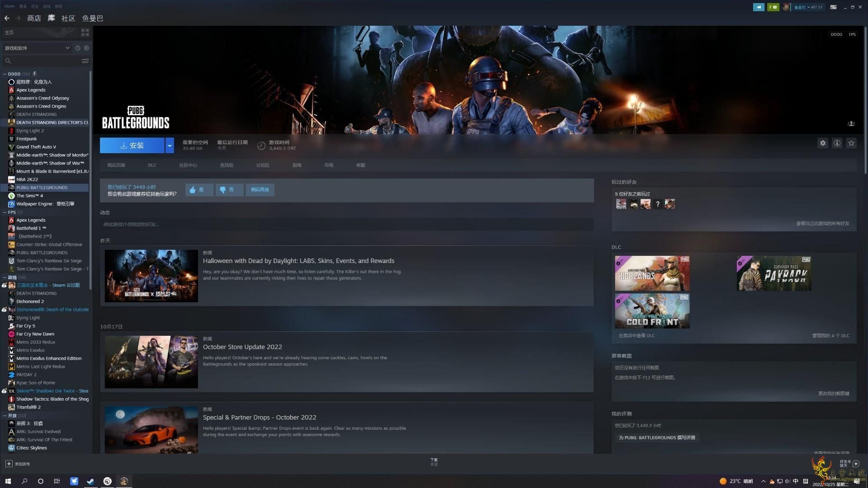Open Halloween with Dead by Daylight news thumbnail
Screen dimensions: 868x488
pyautogui.click(x=151, y=276)
